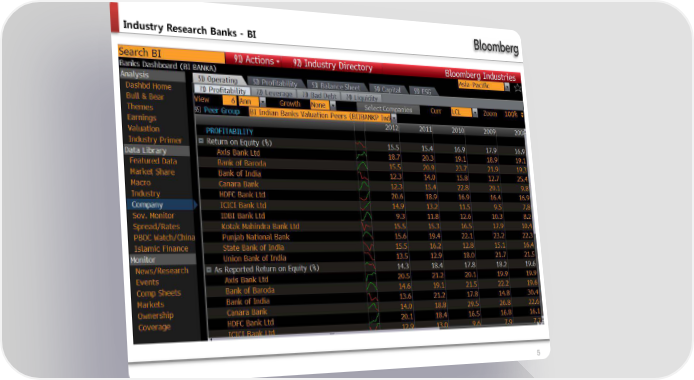Open Indian Banks Valuation Peers dropdown
Screen dimensions: 694x380
(x=393, y=118)
